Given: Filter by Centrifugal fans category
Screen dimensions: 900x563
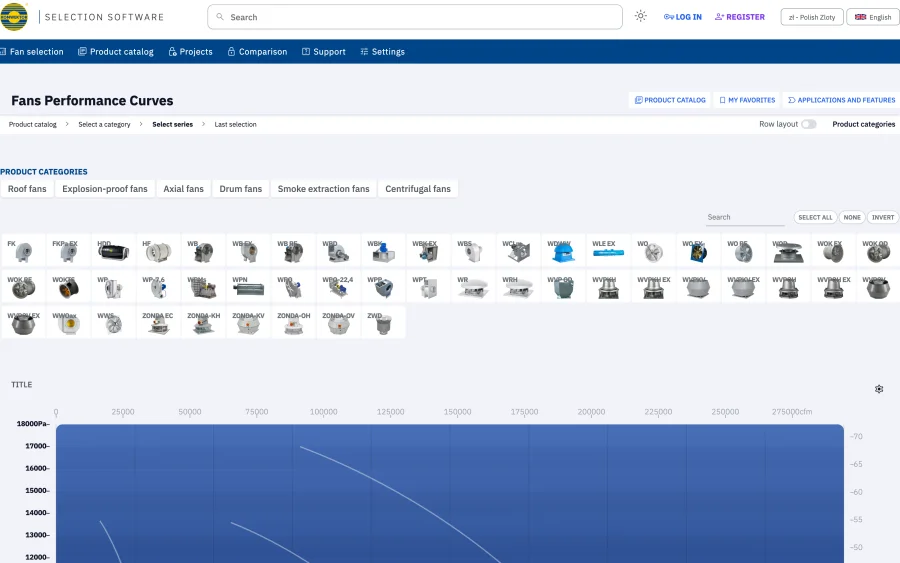Looking at the screenshot, I should tap(418, 189).
